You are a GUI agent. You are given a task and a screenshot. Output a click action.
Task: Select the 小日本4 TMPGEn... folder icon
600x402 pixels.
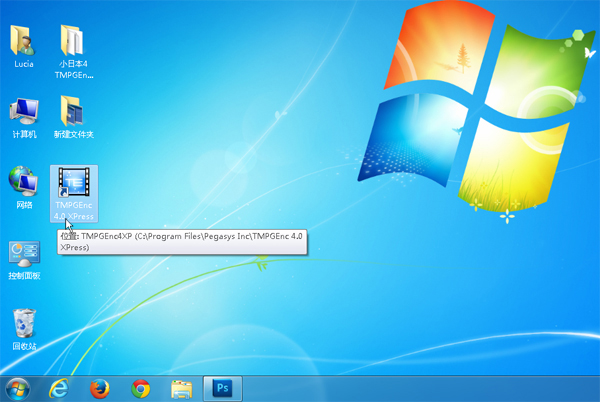(x=72, y=41)
